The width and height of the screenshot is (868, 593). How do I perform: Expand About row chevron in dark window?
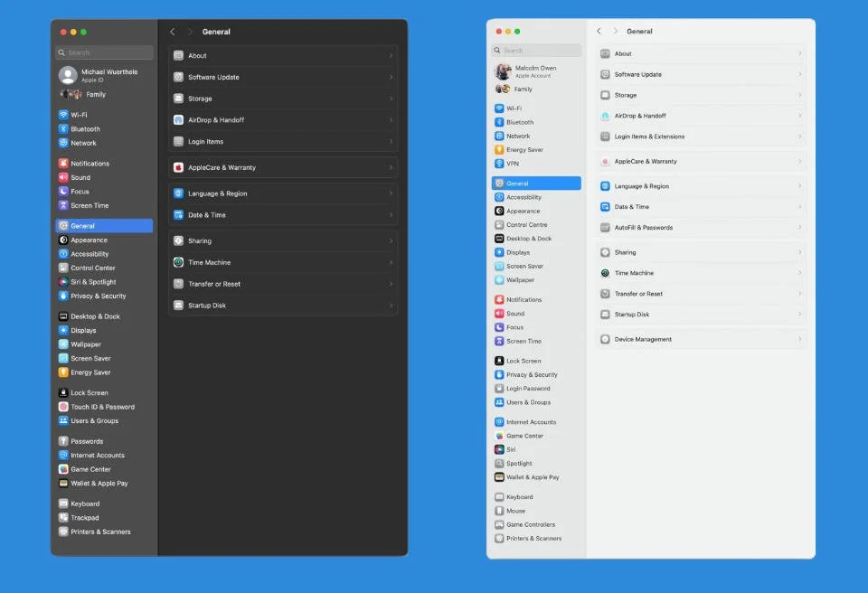pos(391,55)
